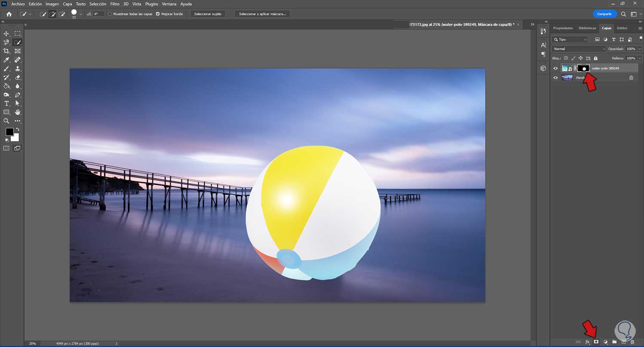
Task: Select the Hand tool
Action: point(18,112)
